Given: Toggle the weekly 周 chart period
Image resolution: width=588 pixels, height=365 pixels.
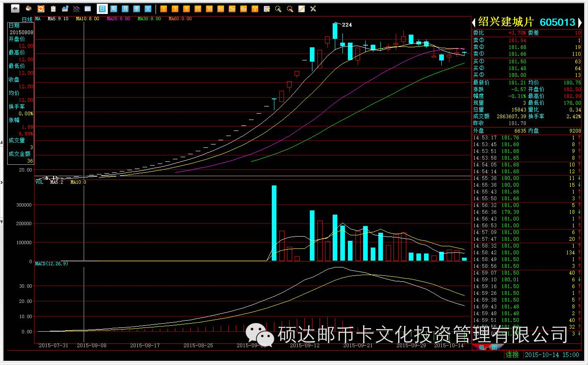Looking at the screenshot, I should 114,8.
